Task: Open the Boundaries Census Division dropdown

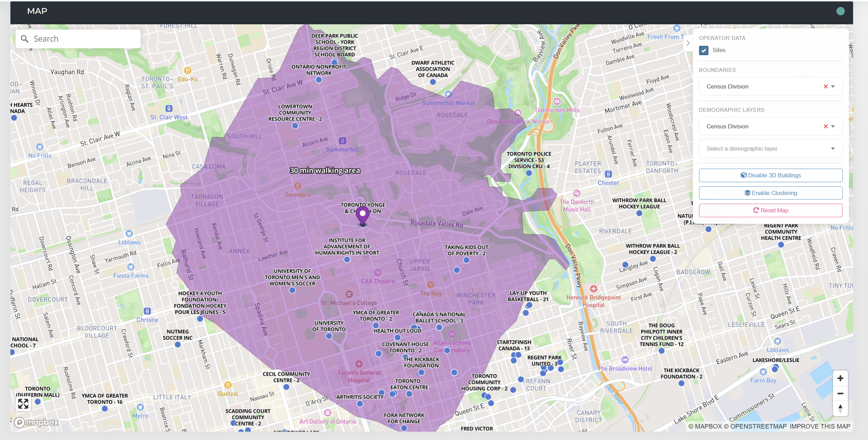Action: click(x=833, y=86)
